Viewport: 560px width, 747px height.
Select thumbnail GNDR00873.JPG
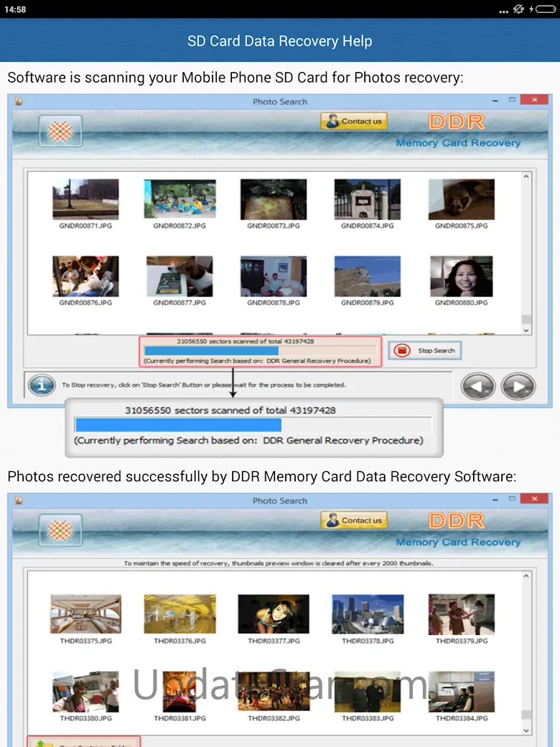(274, 199)
